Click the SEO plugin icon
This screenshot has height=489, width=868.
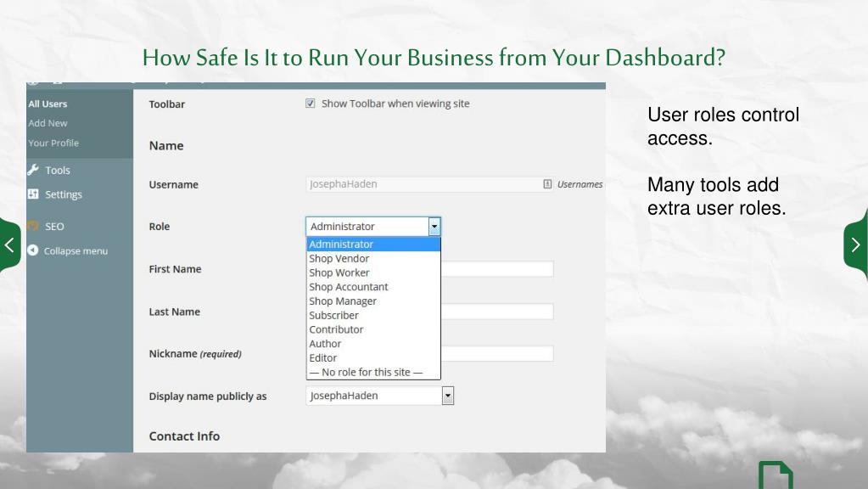pos(32,226)
